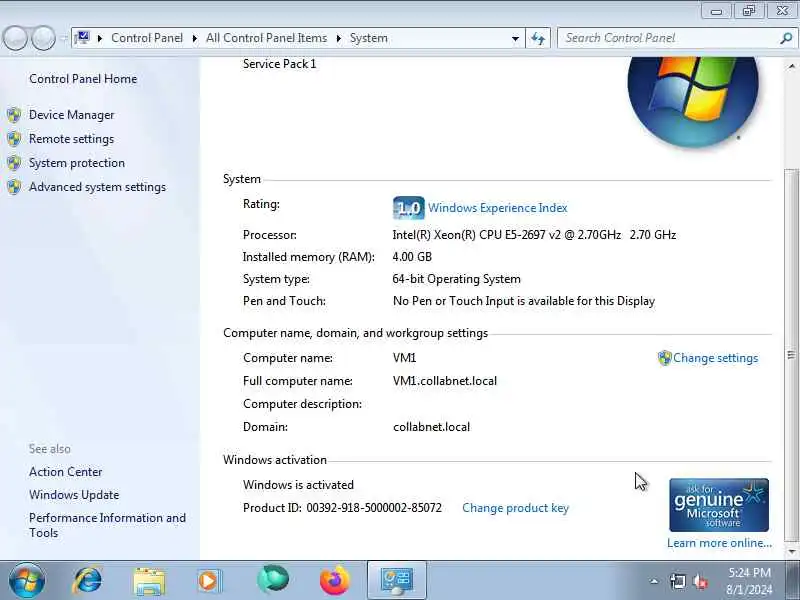
Task: Open Action Center under See also
Action: [x=65, y=472]
